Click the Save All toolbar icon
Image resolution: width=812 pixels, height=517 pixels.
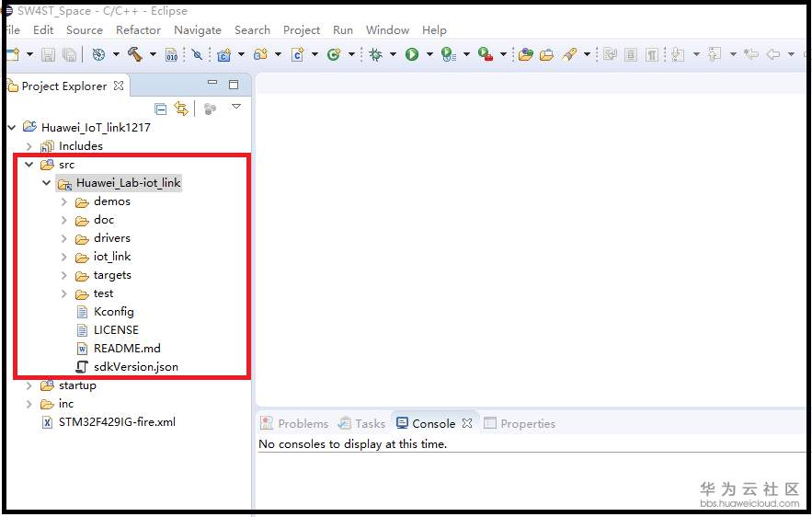(69, 54)
